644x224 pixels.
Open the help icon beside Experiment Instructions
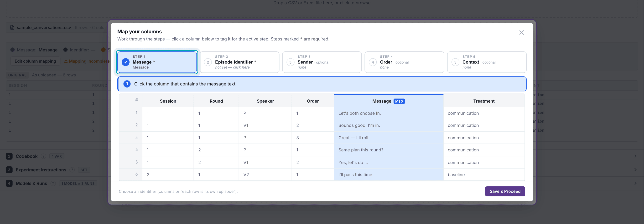tap(72, 170)
